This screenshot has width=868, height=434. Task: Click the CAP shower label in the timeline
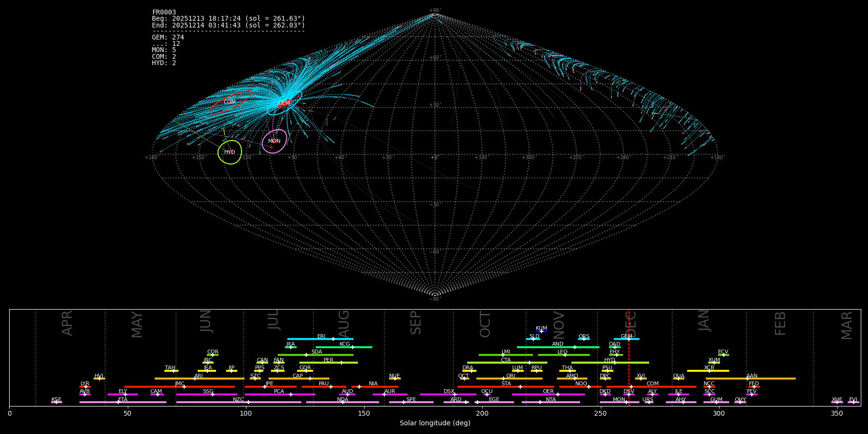tap(298, 376)
